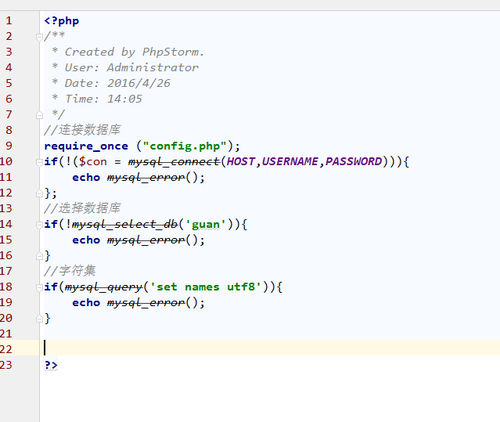Viewport: 500px width, 422px height.
Task: Click the echo keyword on line 11
Action: pos(86,177)
